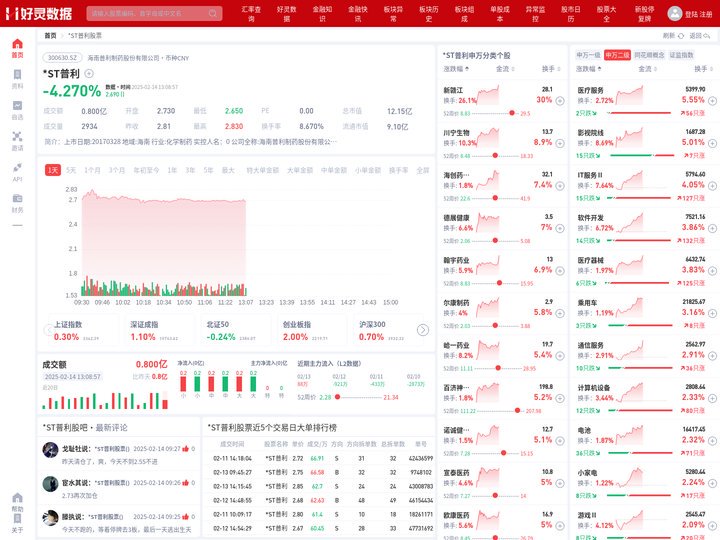Open 新股停复牌 in top menu
This screenshot has height=540, width=720.
pyautogui.click(x=645, y=14)
